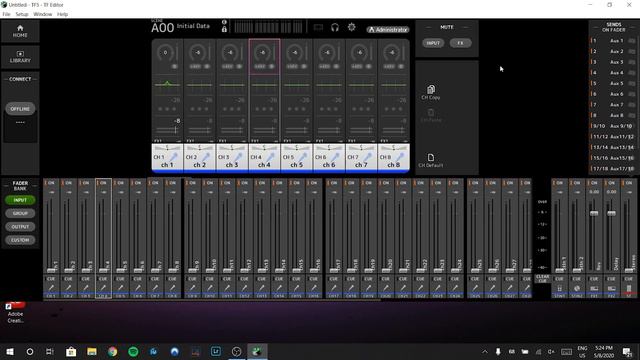This screenshot has width=640, height=360.
Task: Toggle ch 1 fader strip ON button
Action: coord(51,183)
